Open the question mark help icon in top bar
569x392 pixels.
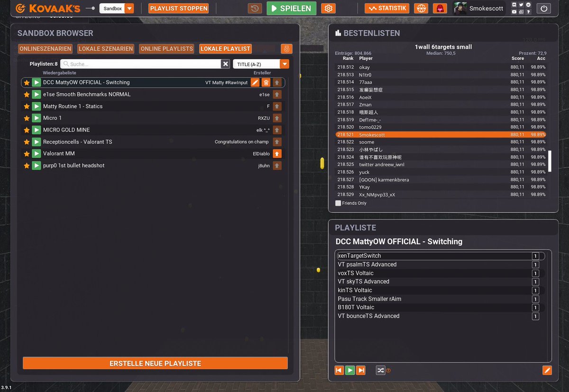click(527, 11)
